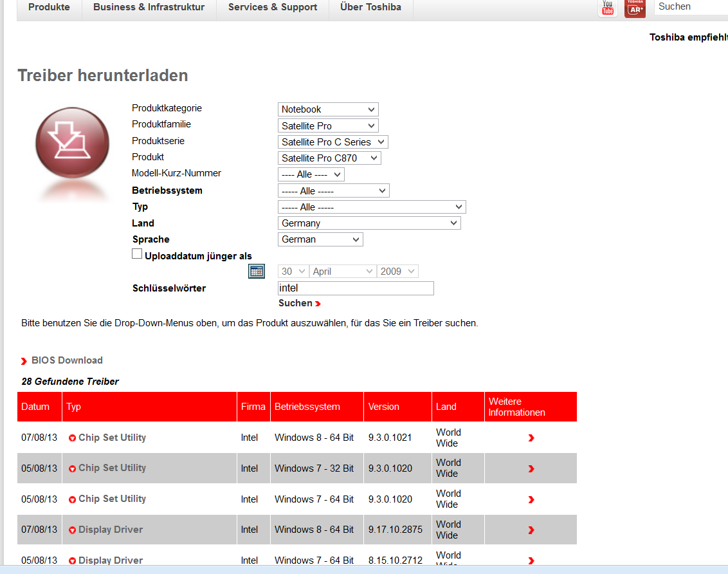Open the calendar date picker icon
This screenshot has width=728, height=574.
point(257,271)
